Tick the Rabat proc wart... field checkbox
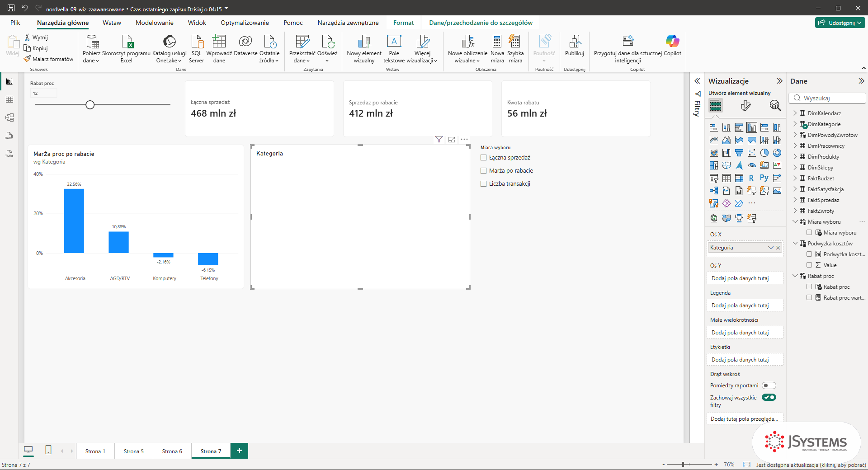 (x=809, y=298)
